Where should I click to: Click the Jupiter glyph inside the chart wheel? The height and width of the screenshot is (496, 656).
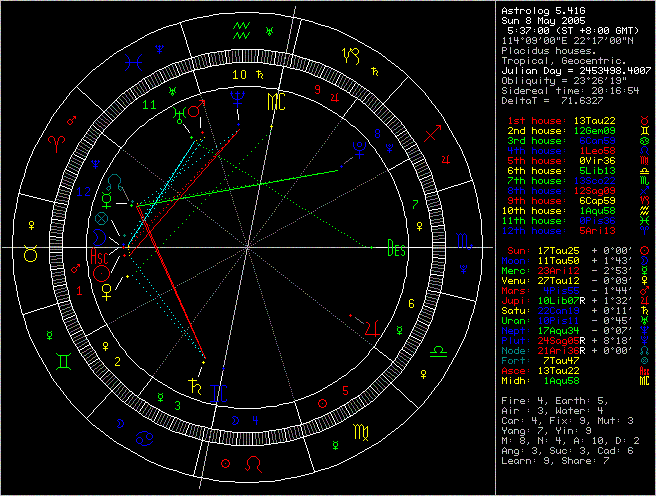(372, 325)
